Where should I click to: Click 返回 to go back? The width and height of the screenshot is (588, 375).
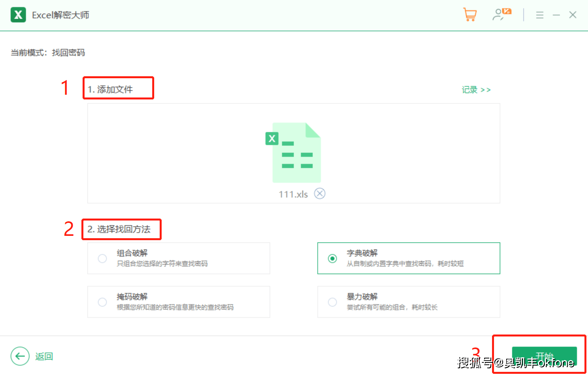(x=43, y=356)
